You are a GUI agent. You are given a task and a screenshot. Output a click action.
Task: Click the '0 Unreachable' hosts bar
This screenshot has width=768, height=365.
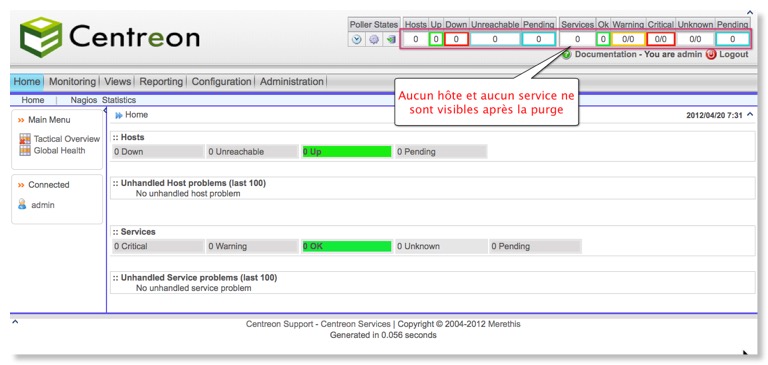[252, 152]
